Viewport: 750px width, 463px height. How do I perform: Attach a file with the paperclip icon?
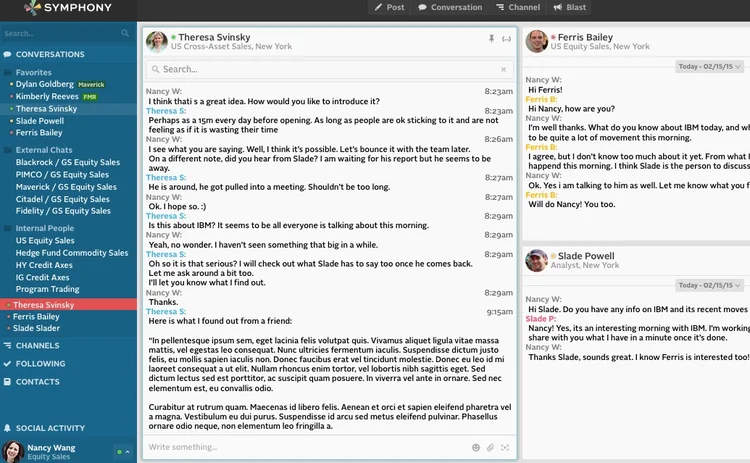click(490, 447)
